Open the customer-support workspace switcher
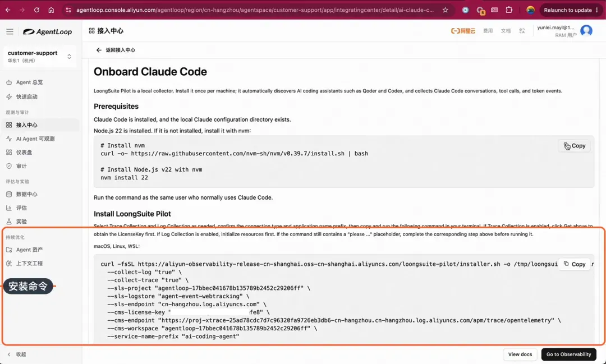 39,57
